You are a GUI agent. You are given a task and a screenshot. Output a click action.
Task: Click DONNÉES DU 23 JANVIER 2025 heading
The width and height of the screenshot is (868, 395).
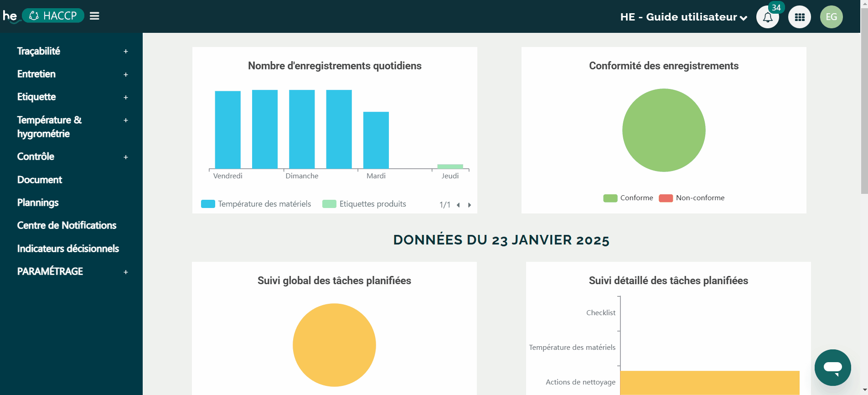[x=501, y=240]
